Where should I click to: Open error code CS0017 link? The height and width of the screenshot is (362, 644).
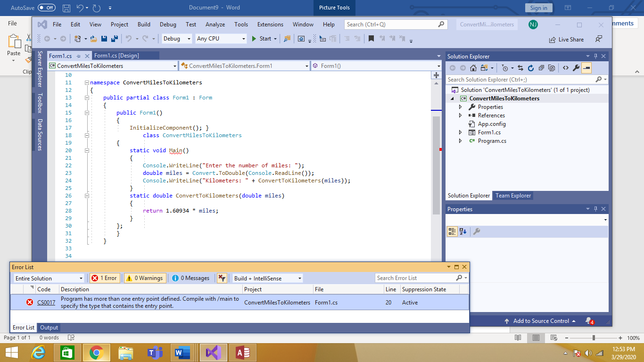pyautogui.click(x=46, y=303)
